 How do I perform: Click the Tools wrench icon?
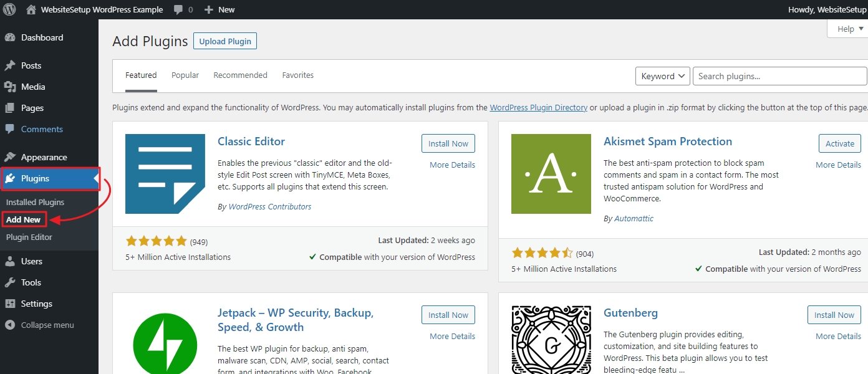(9, 282)
